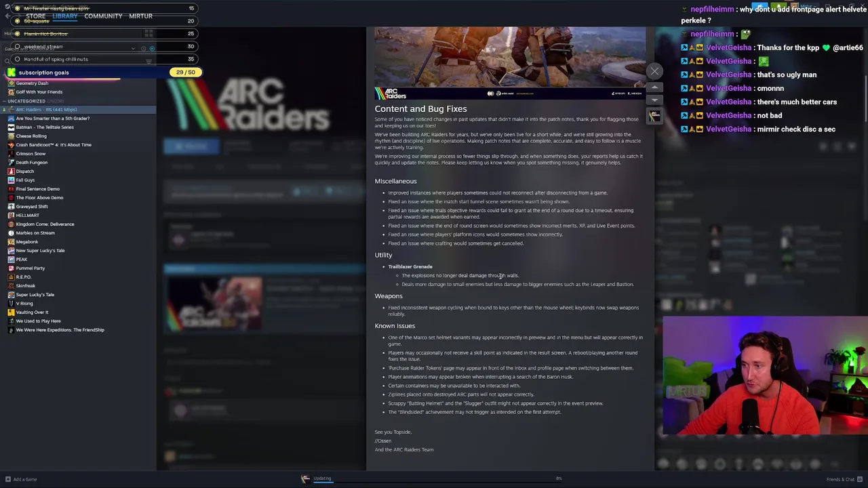The height and width of the screenshot is (488, 868).
Task: Open the COMMUNITY tab
Action: click(x=103, y=16)
